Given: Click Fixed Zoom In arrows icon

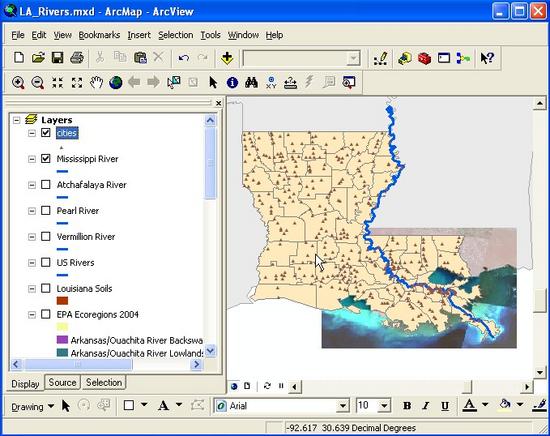Looking at the screenshot, I should coord(57,83).
